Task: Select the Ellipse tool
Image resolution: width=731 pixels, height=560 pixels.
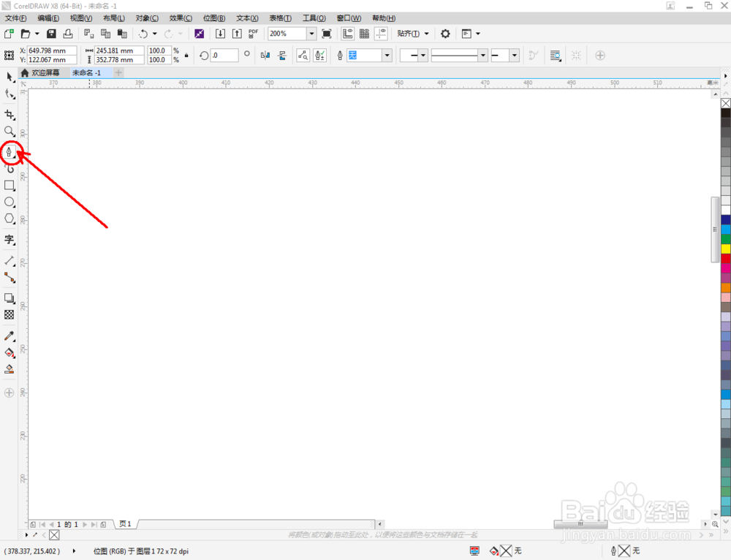Action: coord(10,203)
